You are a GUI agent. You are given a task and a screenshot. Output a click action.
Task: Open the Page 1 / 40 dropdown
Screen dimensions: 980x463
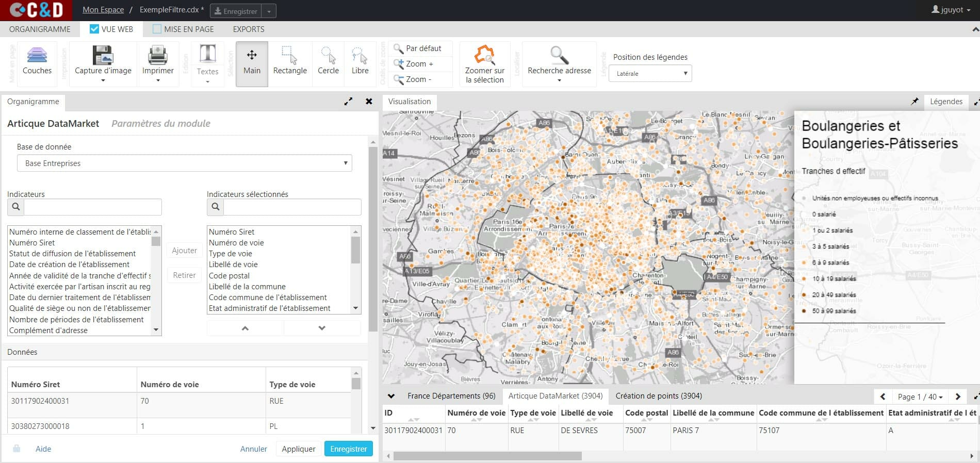920,396
